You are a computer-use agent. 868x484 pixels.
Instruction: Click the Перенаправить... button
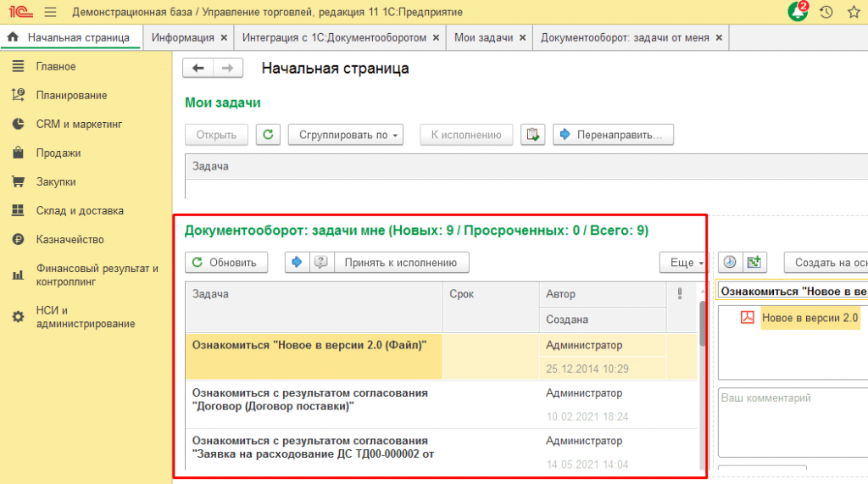point(613,135)
